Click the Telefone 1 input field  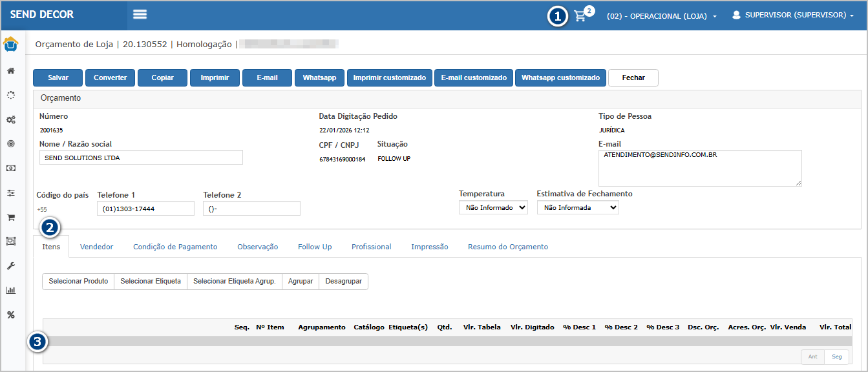click(x=145, y=209)
